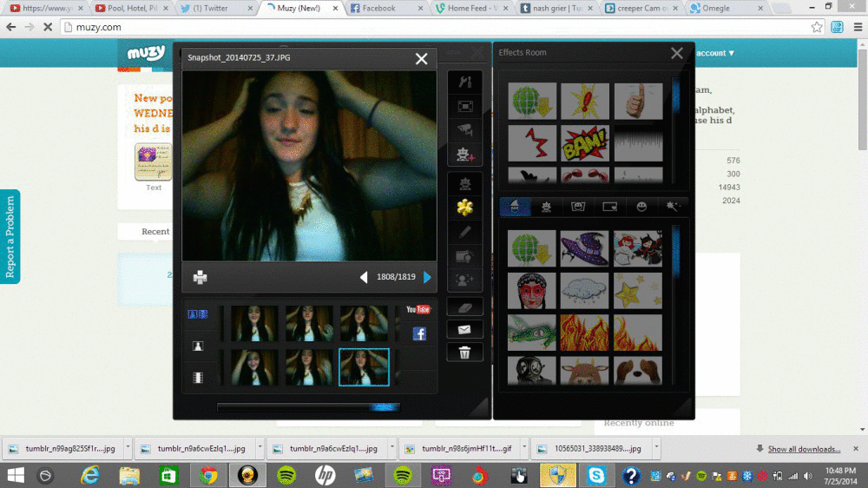This screenshot has height=488, width=868.
Task: Select the eraser tool icon
Action: [465, 307]
